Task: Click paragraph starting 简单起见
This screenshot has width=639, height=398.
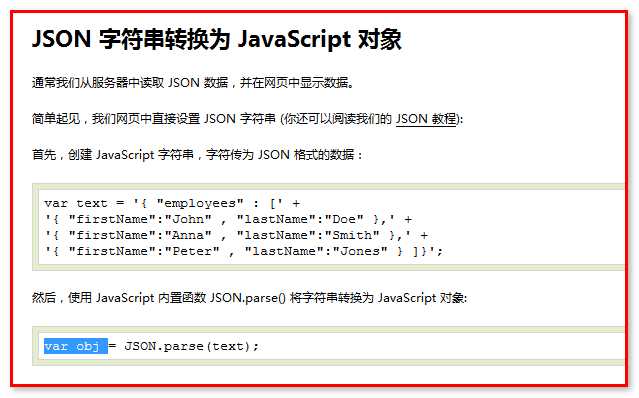Action: point(247,119)
